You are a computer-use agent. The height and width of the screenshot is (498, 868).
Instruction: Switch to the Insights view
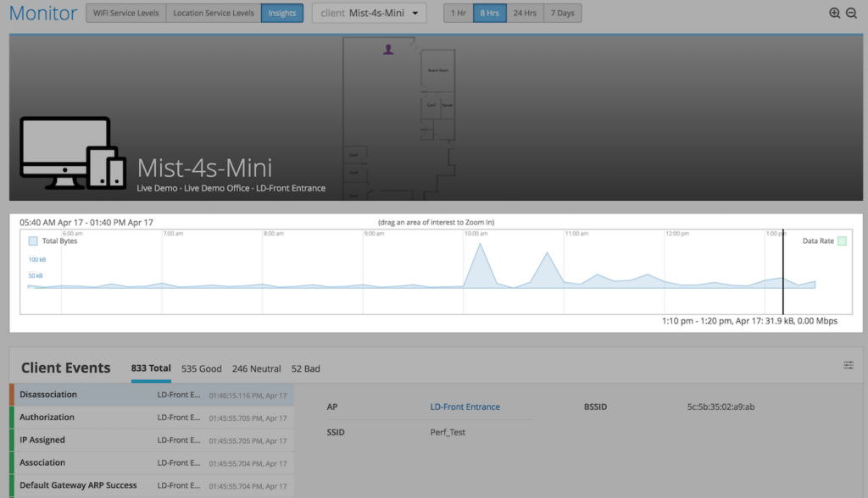click(282, 13)
